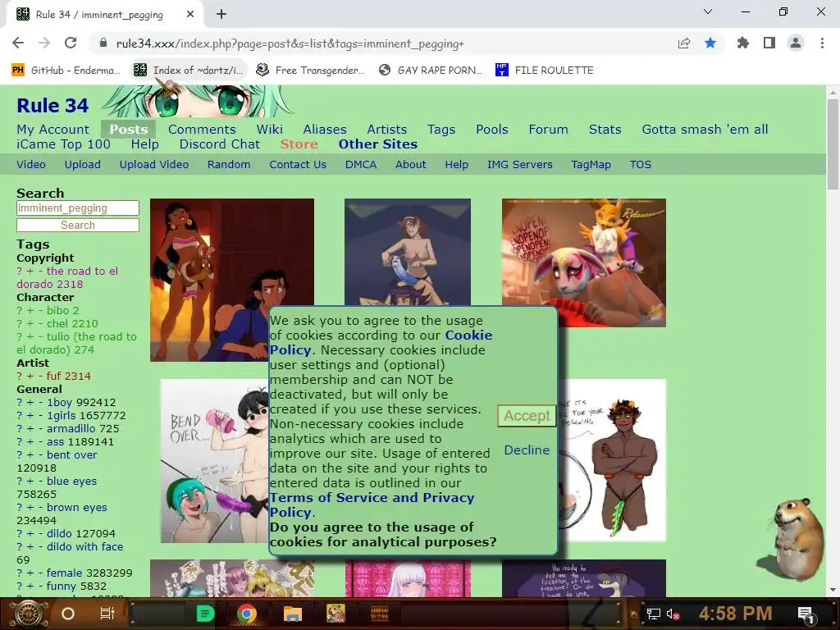
Task: Select the 'the road to el dorado' copyright tag
Action: click(x=67, y=277)
